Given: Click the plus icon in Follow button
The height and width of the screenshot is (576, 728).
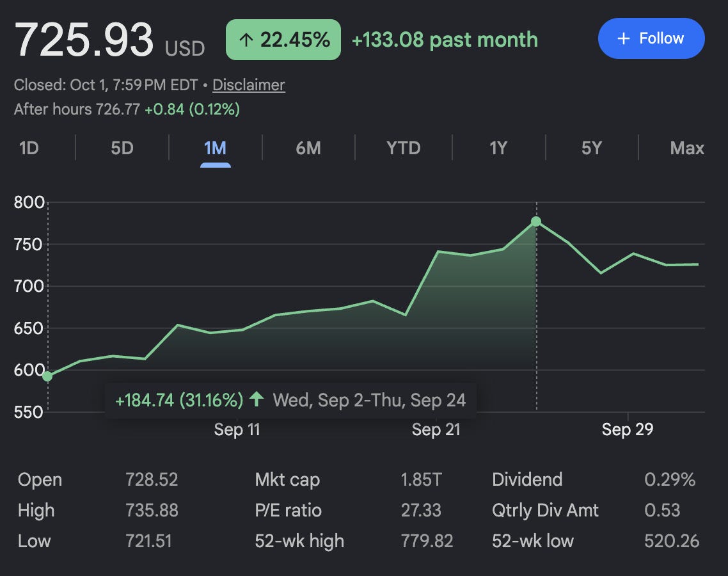Looking at the screenshot, I should click(624, 38).
